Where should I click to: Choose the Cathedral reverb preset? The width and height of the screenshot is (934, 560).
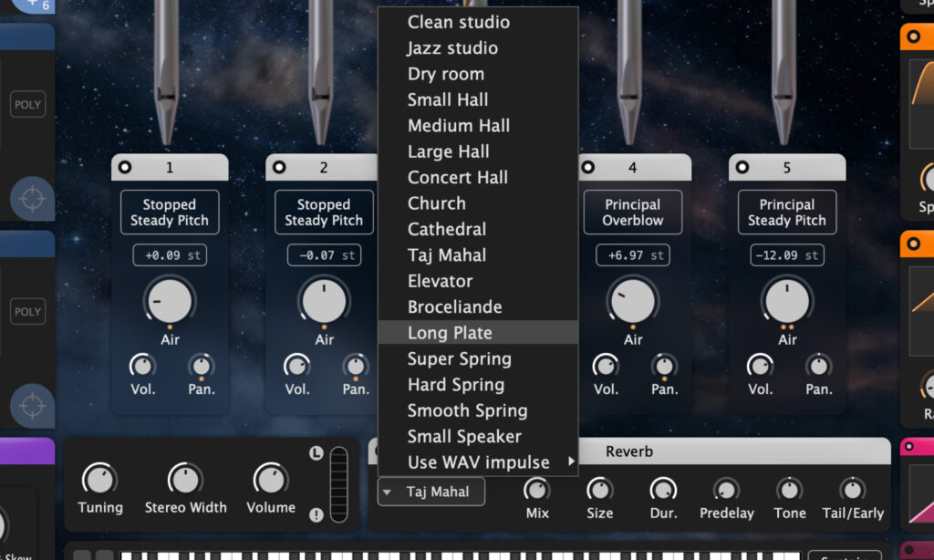click(478, 229)
